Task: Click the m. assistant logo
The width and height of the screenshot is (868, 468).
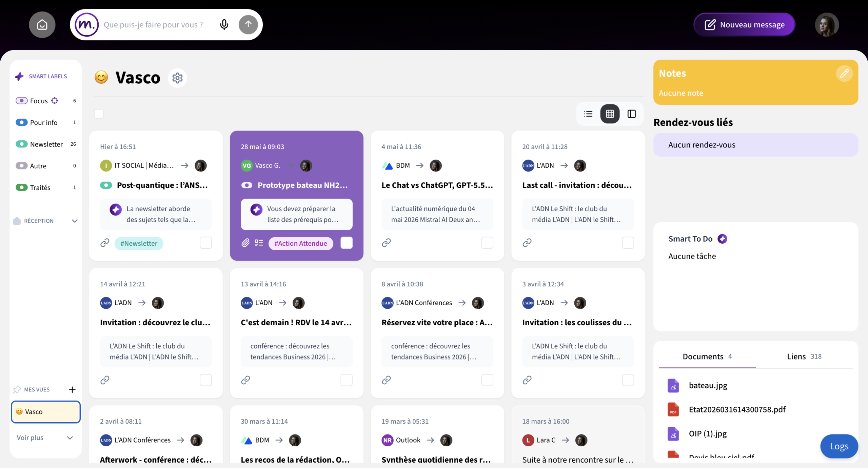Action: (86, 24)
